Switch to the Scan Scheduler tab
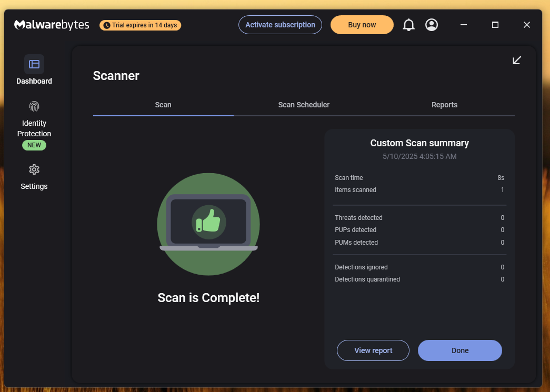Screen dimensions: 550x392 click(x=304, y=105)
